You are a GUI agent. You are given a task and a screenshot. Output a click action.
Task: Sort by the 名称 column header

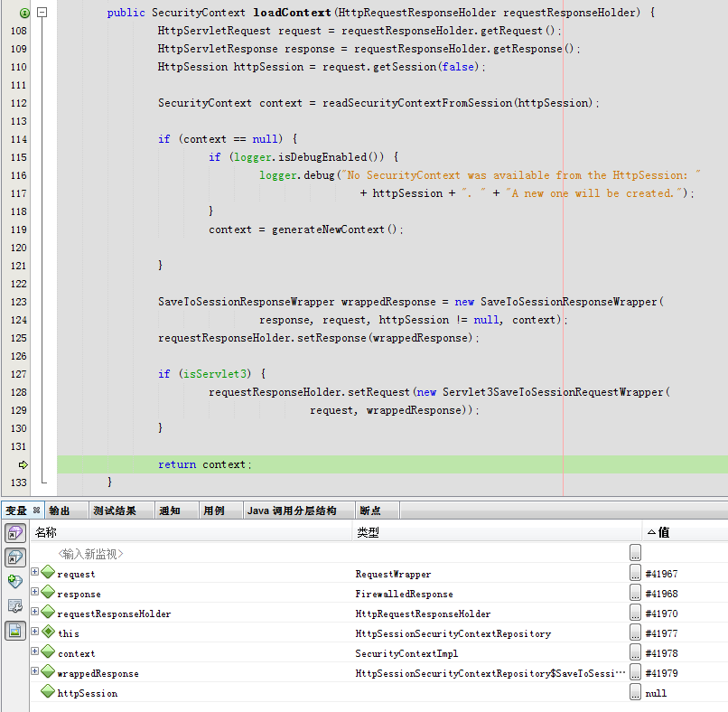click(x=191, y=532)
